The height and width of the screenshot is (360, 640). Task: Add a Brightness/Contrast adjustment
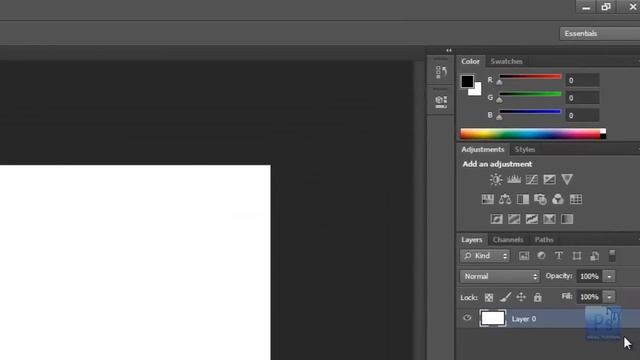click(496, 180)
